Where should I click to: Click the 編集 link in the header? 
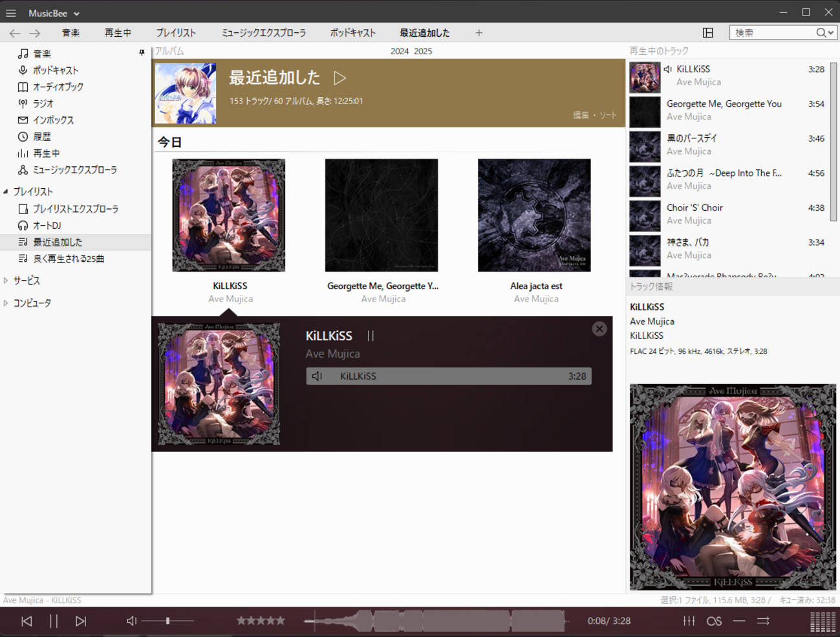point(581,115)
